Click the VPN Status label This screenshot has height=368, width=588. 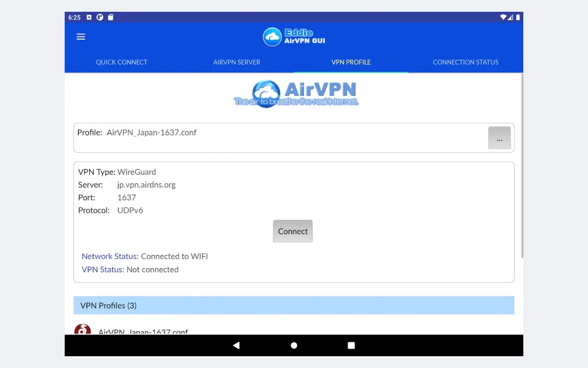(103, 270)
